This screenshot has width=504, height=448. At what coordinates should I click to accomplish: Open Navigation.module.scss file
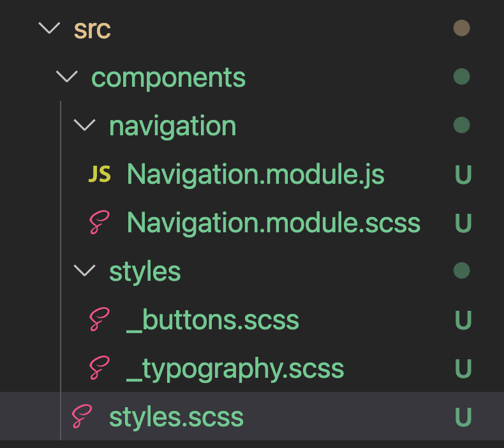click(273, 223)
